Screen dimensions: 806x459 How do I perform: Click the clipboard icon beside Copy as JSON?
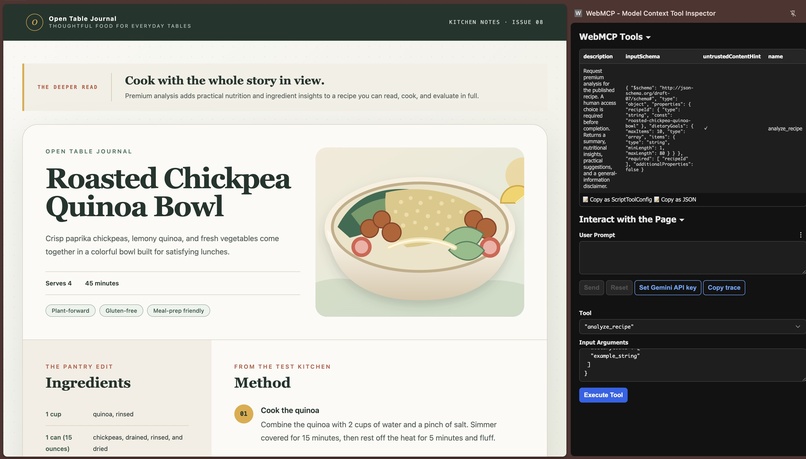point(657,199)
